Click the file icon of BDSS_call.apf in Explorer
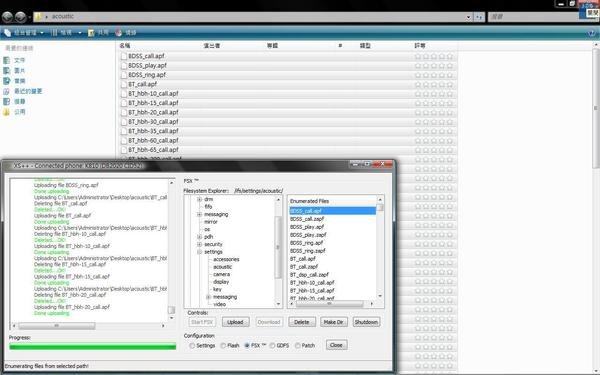 coord(124,56)
